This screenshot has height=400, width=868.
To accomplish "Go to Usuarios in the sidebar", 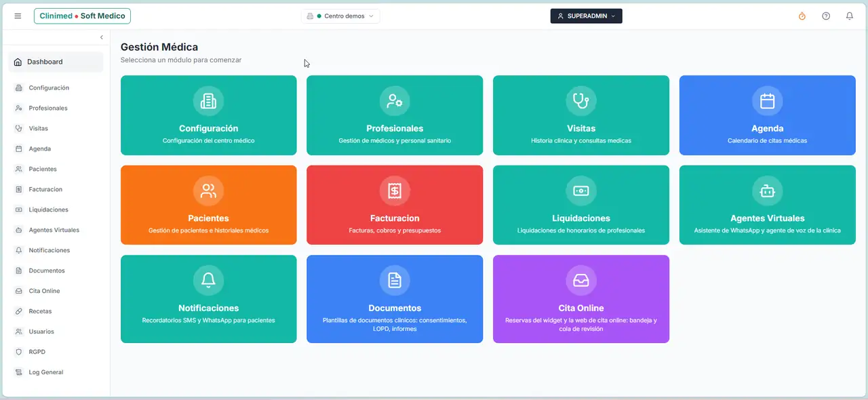I will click(x=56, y=332).
